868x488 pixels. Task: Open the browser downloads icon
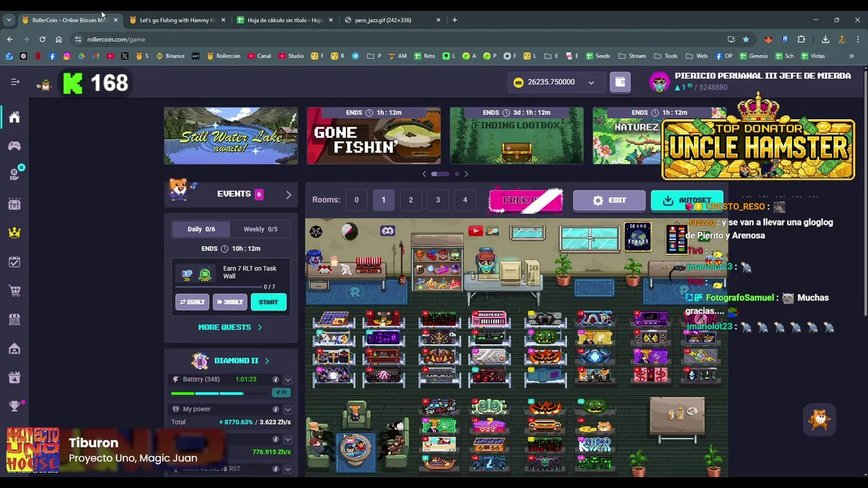[825, 39]
